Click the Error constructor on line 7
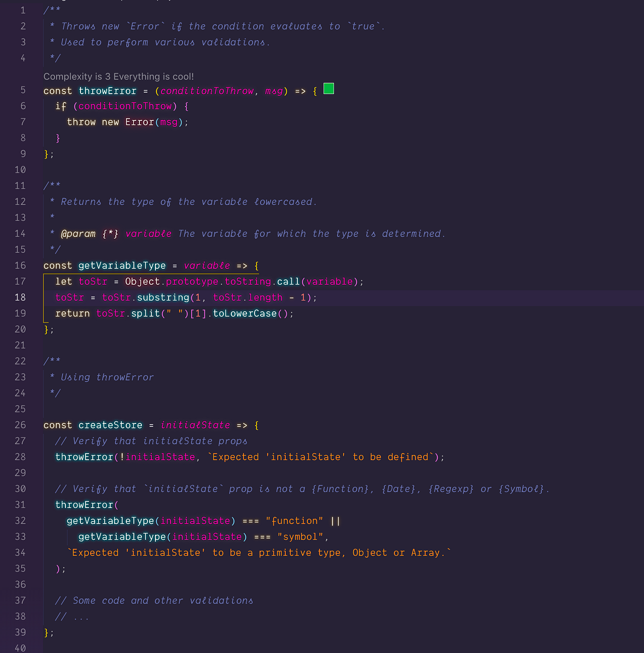 (139, 122)
